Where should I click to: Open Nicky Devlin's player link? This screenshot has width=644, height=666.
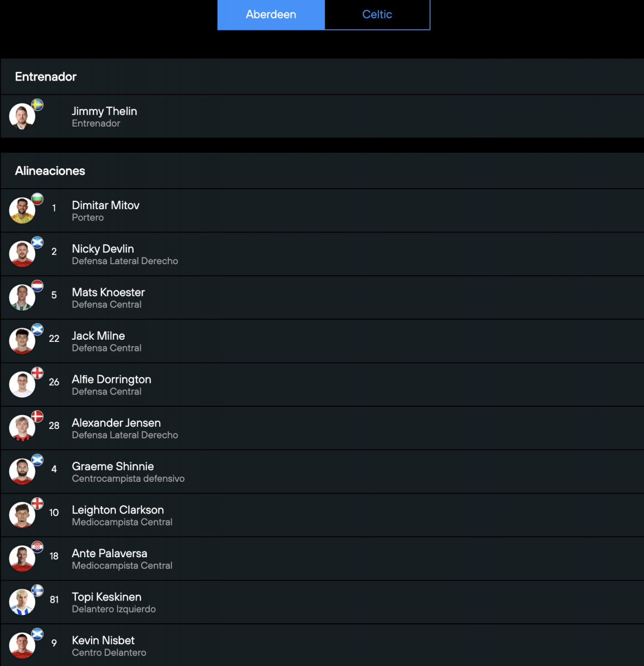pos(103,249)
